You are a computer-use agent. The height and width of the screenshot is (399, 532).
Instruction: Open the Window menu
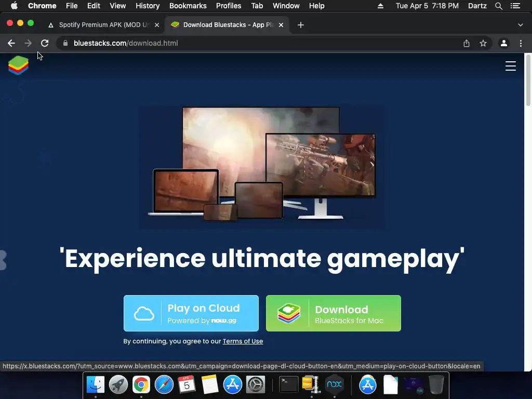[x=286, y=6]
